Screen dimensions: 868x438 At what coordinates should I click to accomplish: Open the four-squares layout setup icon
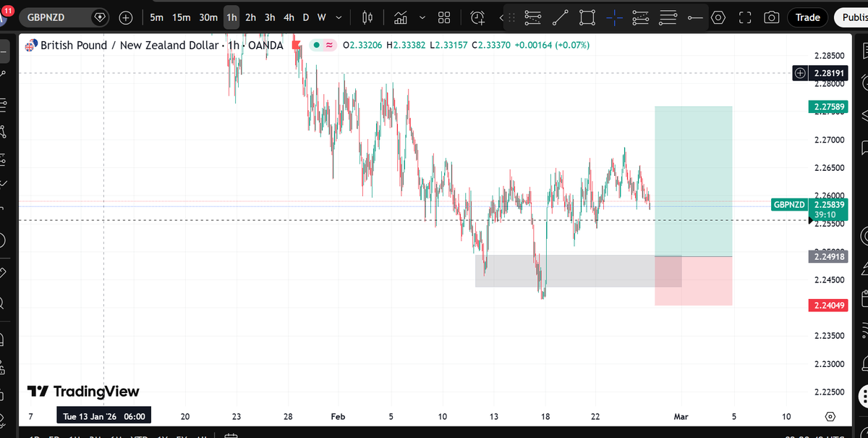pyautogui.click(x=445, y=17)
